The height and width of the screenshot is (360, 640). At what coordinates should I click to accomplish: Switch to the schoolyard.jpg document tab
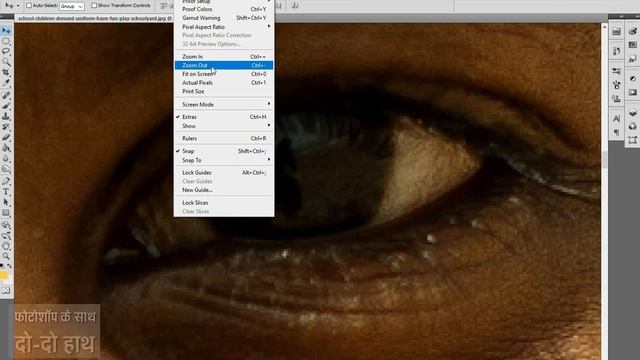(x=94, y=18)
